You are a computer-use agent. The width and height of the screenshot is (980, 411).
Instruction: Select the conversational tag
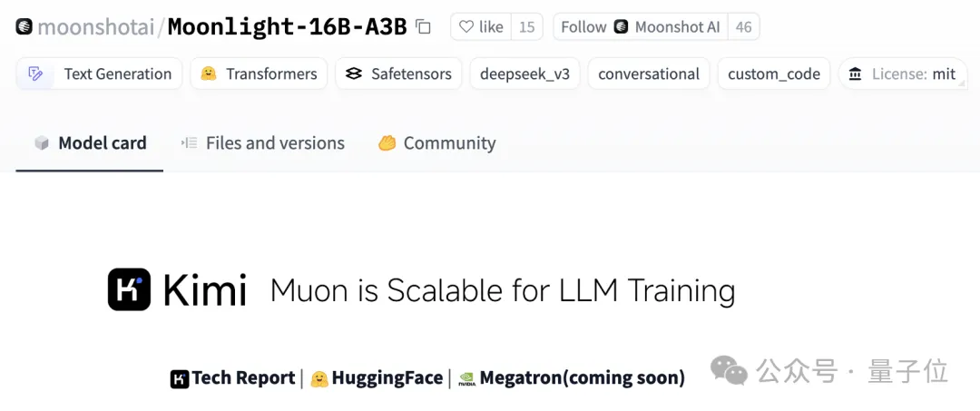tap(649, 73)
